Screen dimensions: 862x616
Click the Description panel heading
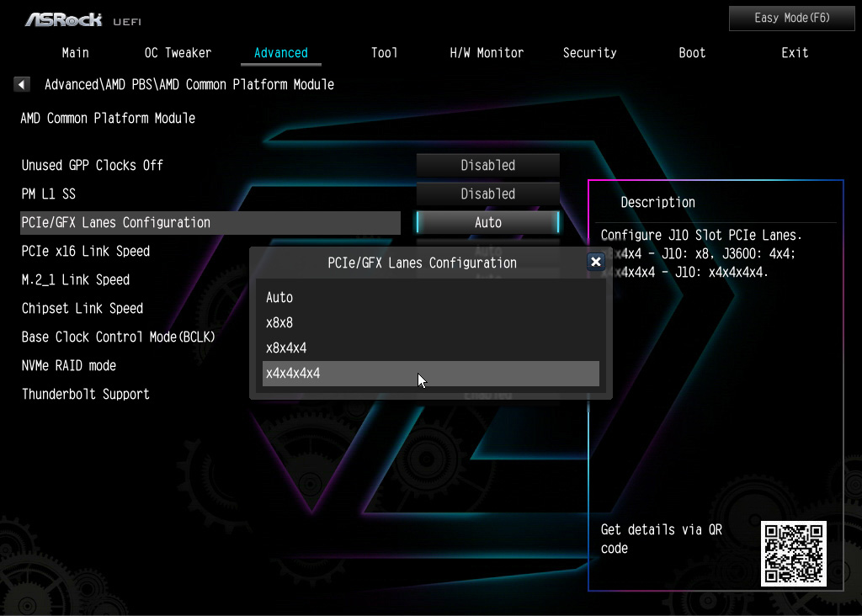(657, 202)
